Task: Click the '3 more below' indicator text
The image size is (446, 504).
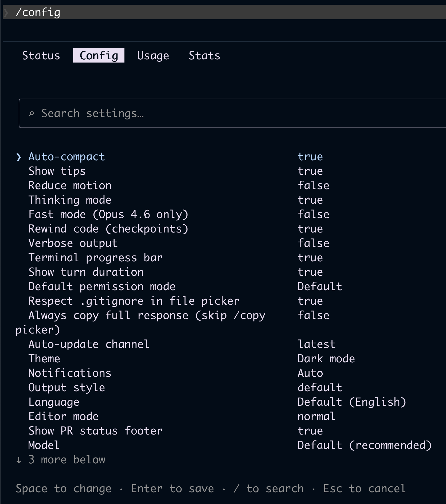Action: (67, 460)
